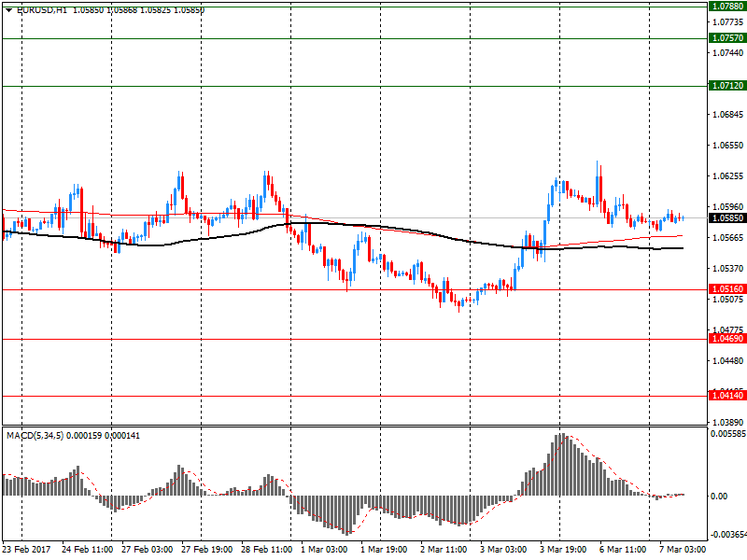Click the 3 Mar 19:00 time label
The height and width of the screenshot is (560, 747).
pyautogui.click(x=563, y=549)
